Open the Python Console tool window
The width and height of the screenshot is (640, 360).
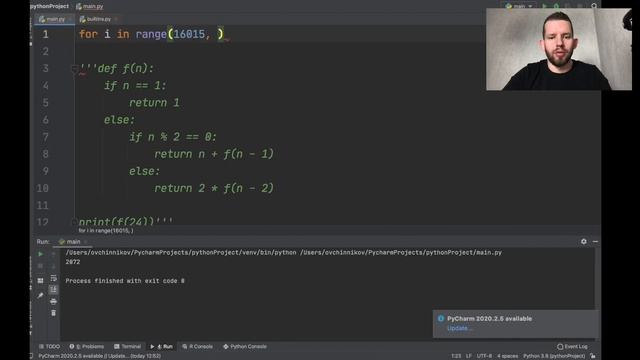tap(245, 347)
